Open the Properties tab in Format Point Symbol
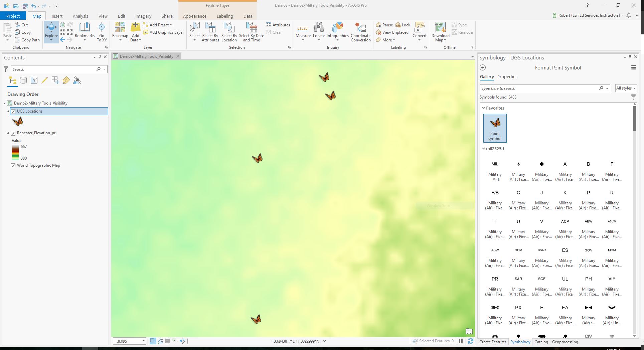This screenshot has height=350, width=644. 507,76
